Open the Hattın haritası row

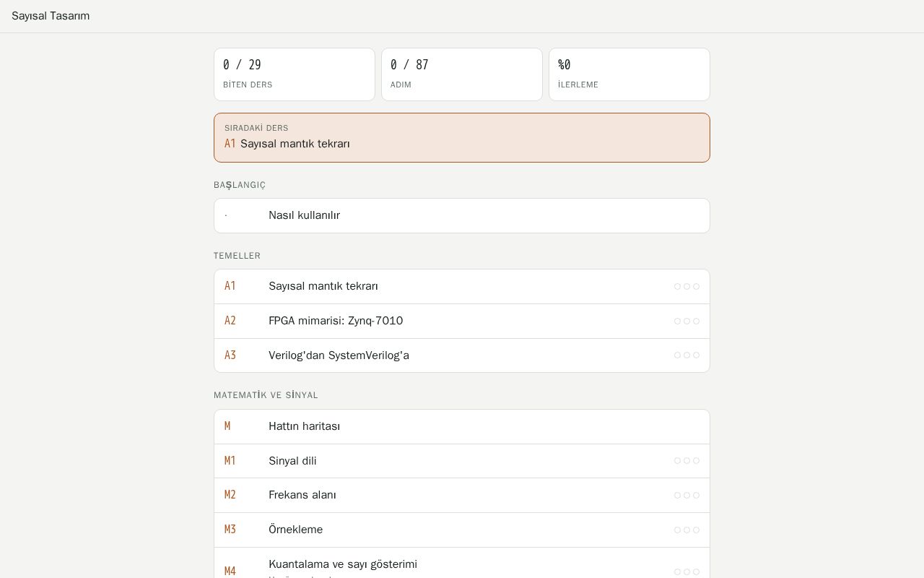click(x=462, y=426)
